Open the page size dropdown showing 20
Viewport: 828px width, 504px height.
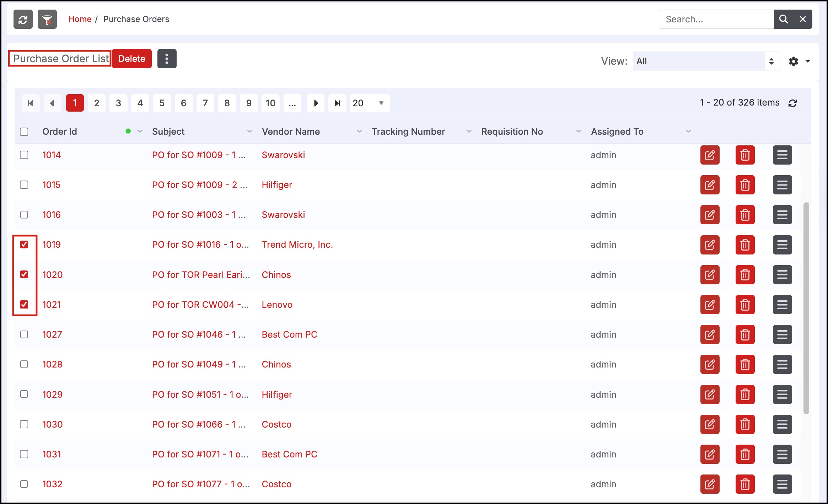pyautogui.click(x=369, y=103)
